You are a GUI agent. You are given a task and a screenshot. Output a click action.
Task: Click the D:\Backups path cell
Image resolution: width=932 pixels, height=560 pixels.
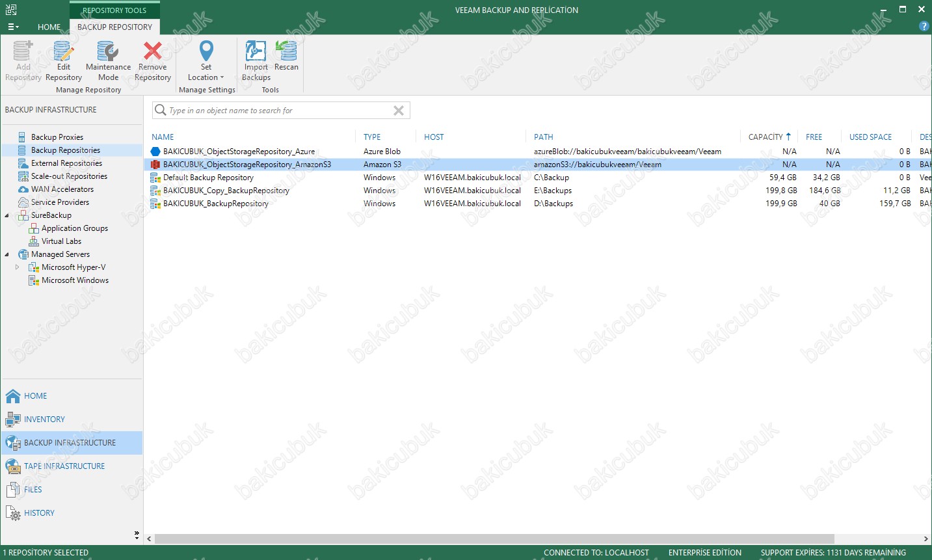point(553,204)
